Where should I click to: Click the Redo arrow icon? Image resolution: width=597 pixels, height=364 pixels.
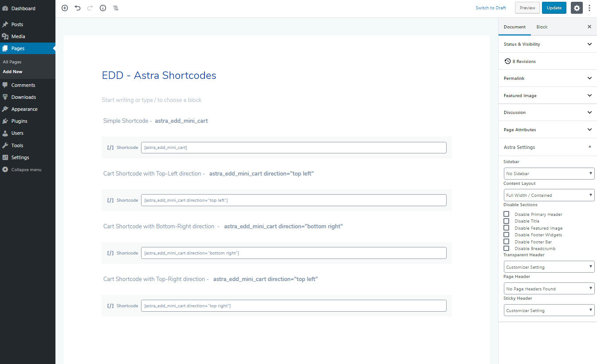(90, 8)
